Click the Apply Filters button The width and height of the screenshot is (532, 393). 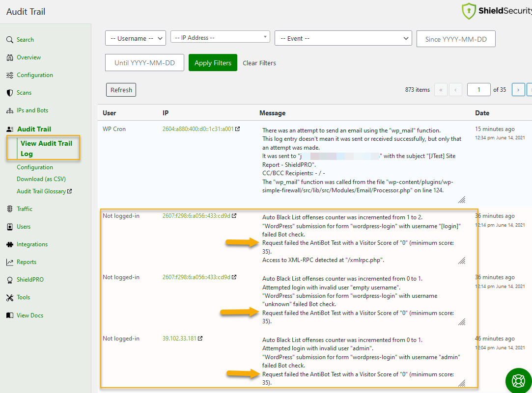[213, 63]
